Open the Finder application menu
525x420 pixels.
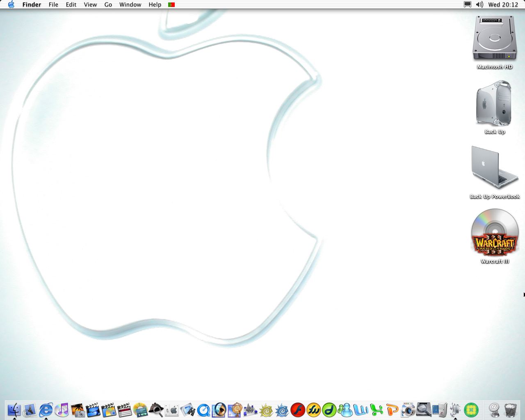pyautogui.click(x=32, y=5)
